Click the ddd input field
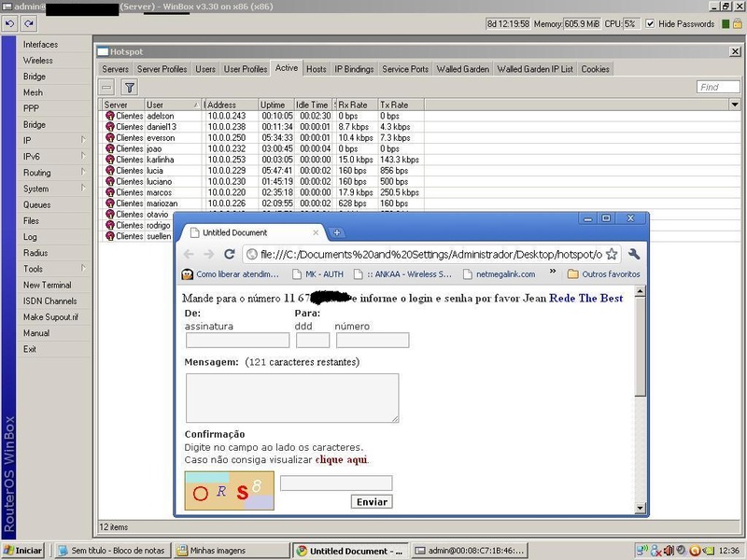 click(313, 340)
